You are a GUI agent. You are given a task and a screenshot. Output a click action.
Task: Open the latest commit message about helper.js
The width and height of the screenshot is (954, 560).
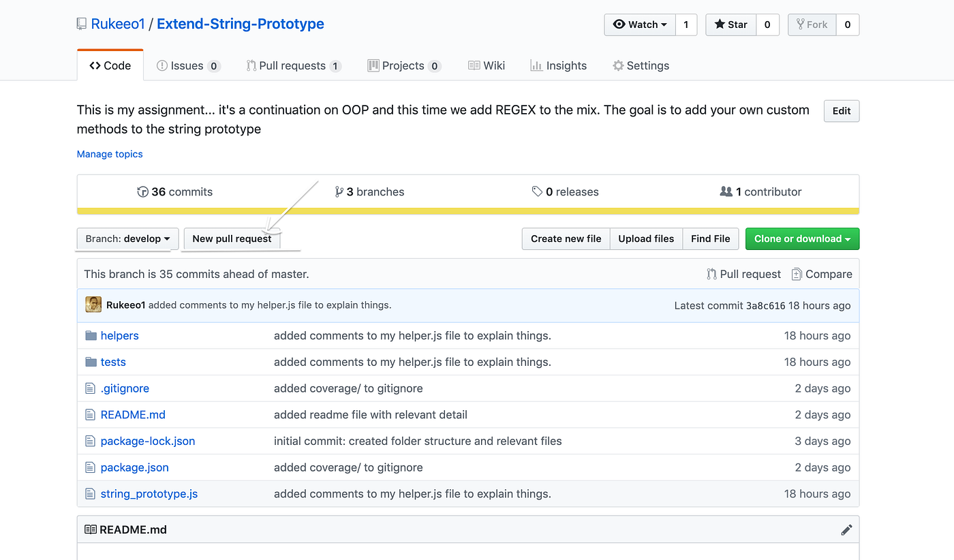point(270,305)
